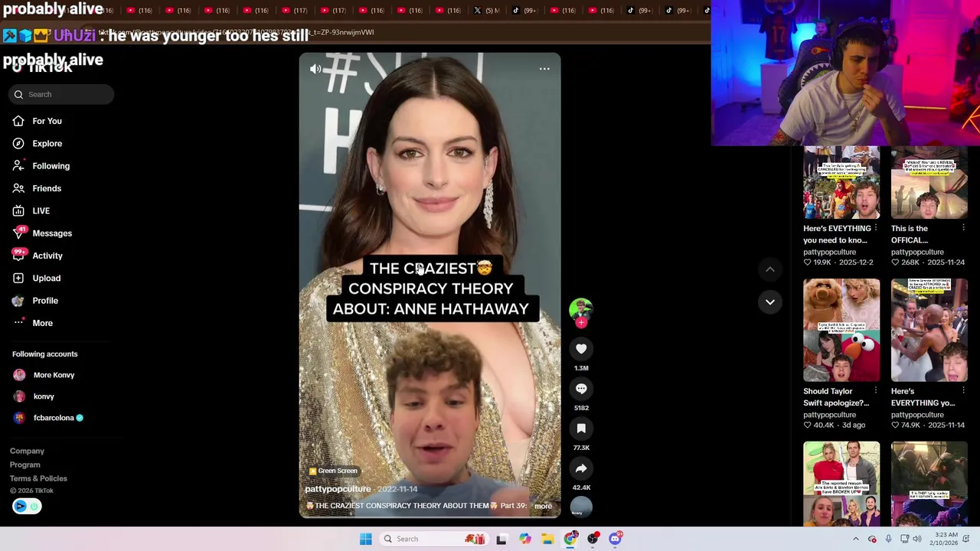Viewport: 980px width, 551px height.
Task: Expand the Program footer section
Action: click(24, 465)
